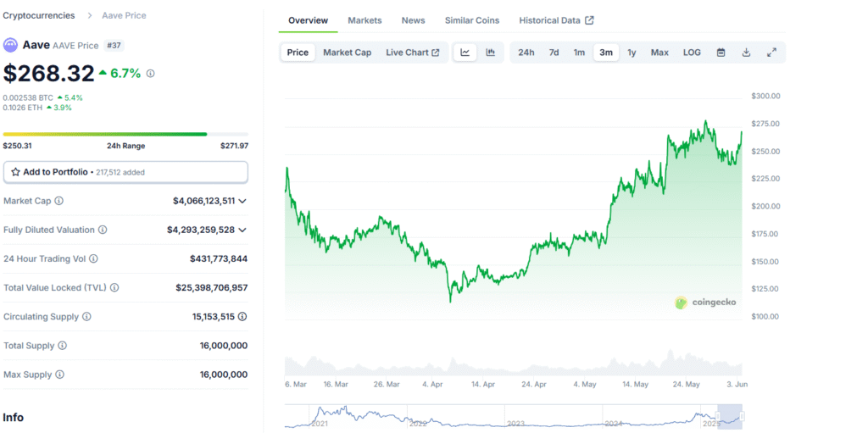
Task: Click info icon beside 15,153,515 value
Action: pyautogui.click(x=242, y=317)
